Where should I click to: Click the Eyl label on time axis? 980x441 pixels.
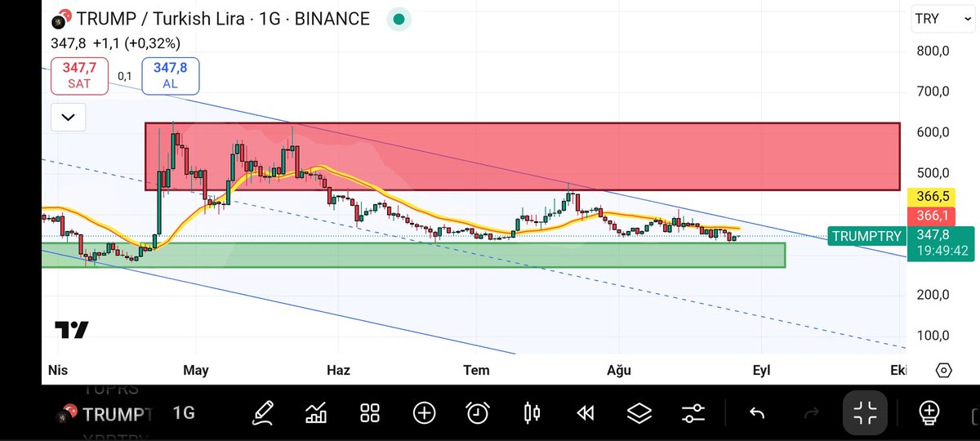(x=761, y=370)
